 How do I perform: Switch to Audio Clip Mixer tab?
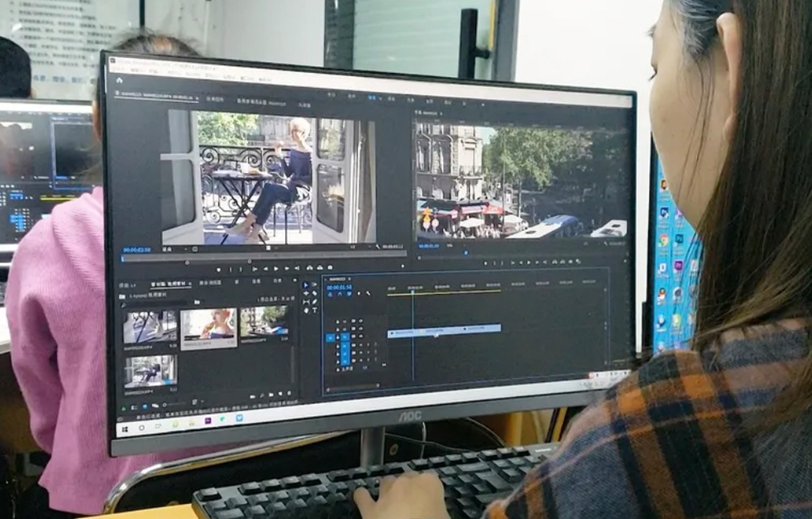tap(262, 102)
